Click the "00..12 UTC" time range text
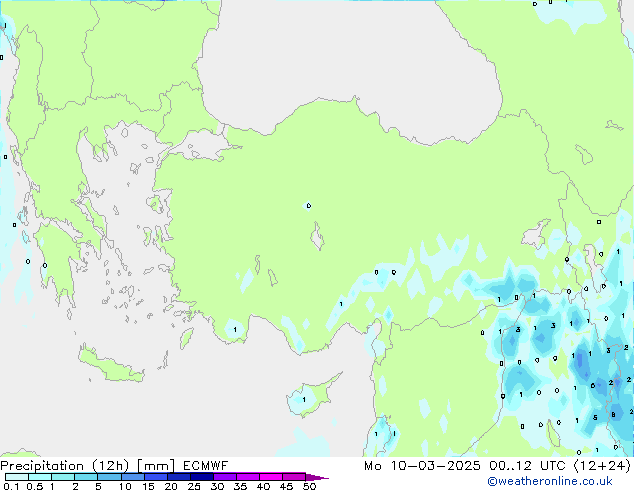634x490 pixels. tap(527, 466)
